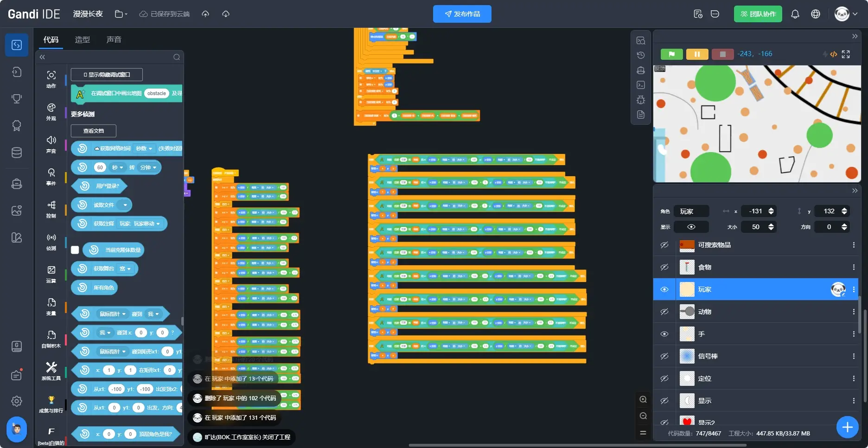Zoom in the code workspace
This screenshot has height=448, width=868.
(x=643, y=399)
